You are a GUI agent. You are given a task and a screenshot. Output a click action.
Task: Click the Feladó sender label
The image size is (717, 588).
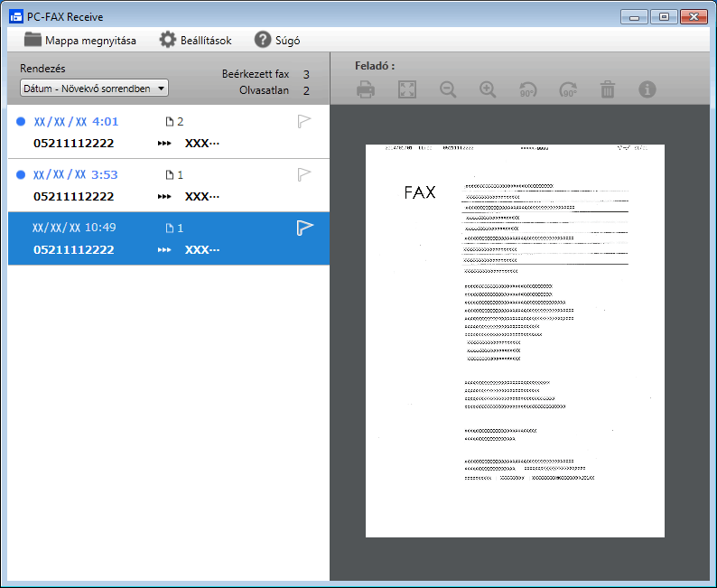pos(375,66)
